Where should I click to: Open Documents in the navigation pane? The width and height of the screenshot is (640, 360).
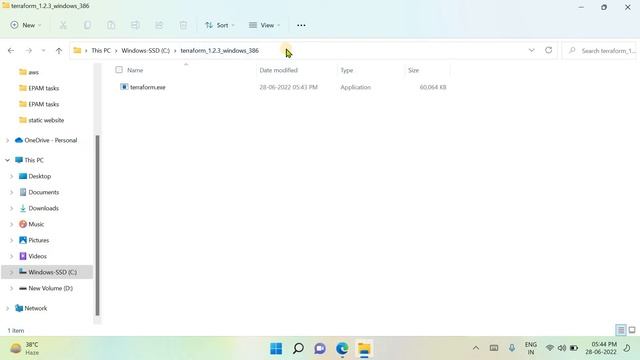[x=44, y=192]
